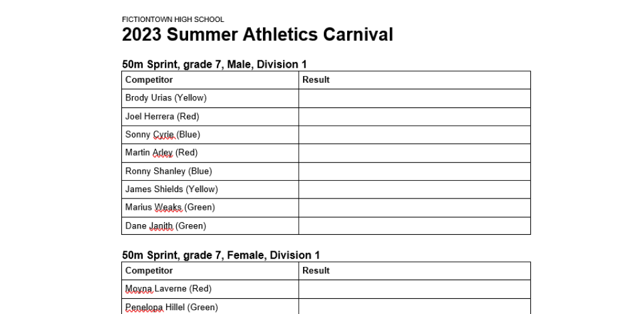Place cursor in Dane Janith's Result cell
This screenshot has height=314, width=644.
[x=414, y=225]
